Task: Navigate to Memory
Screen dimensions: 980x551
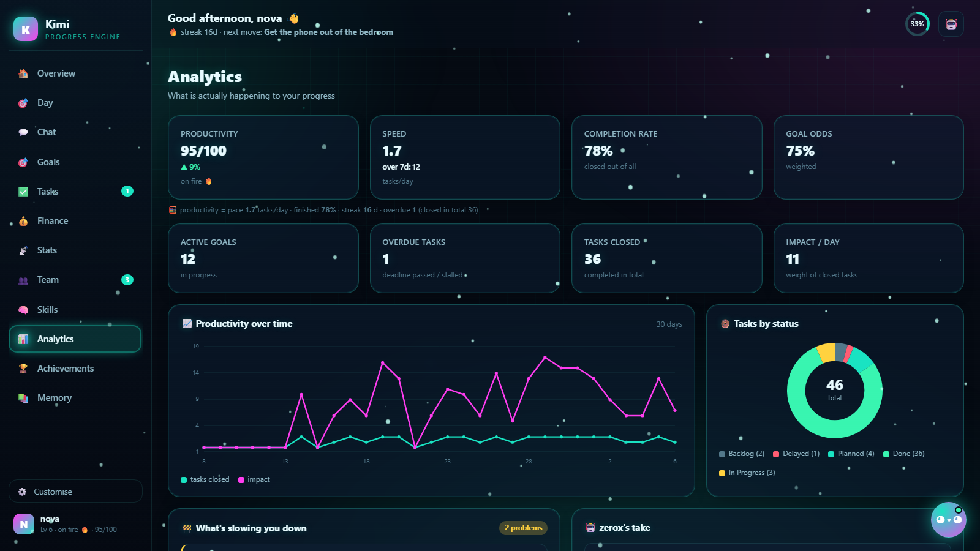Action: (75, 398)
